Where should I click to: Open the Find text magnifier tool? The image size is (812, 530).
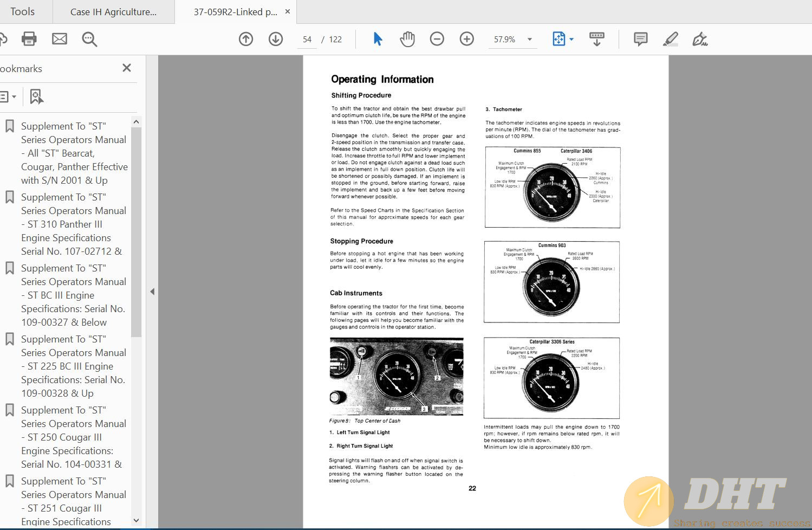tap(89, 39)
